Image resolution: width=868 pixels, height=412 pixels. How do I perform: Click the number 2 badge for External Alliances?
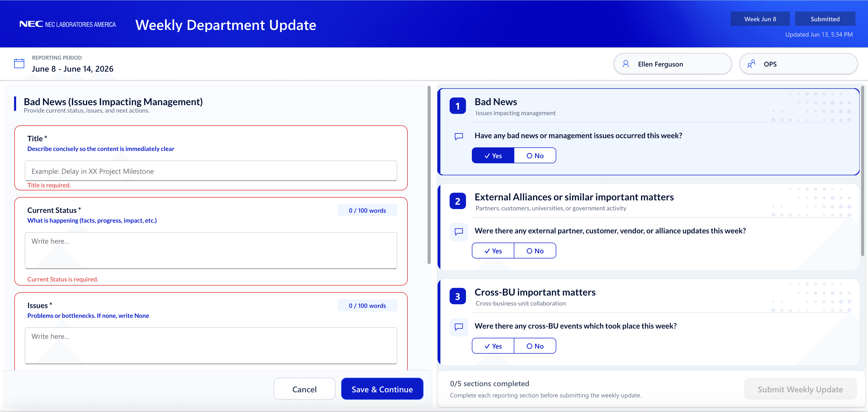point(458,201)
